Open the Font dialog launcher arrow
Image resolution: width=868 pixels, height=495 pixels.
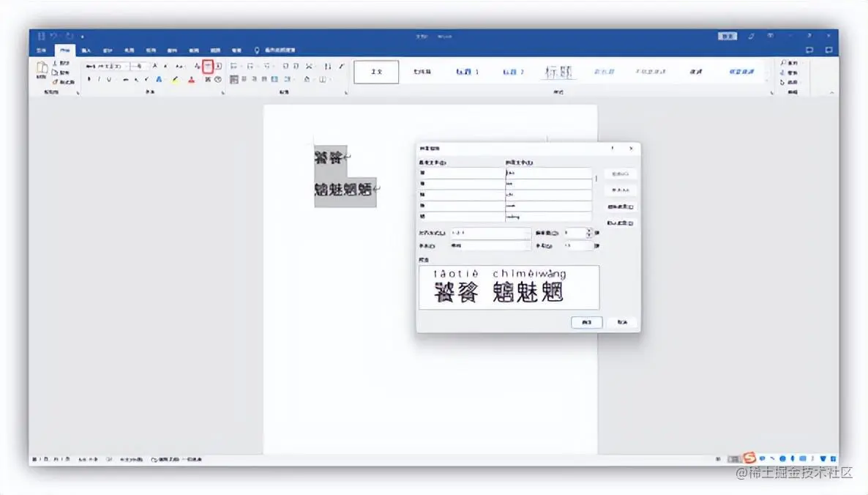coord(222,93)
